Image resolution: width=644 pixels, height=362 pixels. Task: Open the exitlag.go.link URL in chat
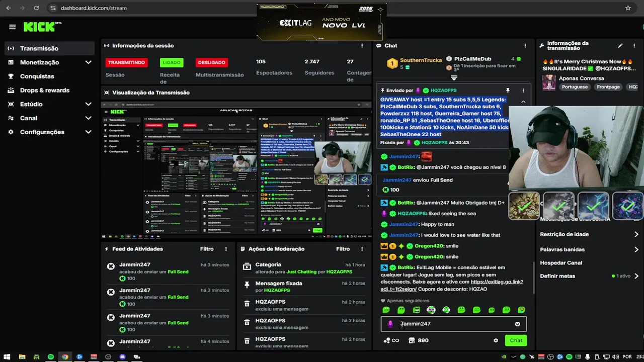click(x=452, y=285)
